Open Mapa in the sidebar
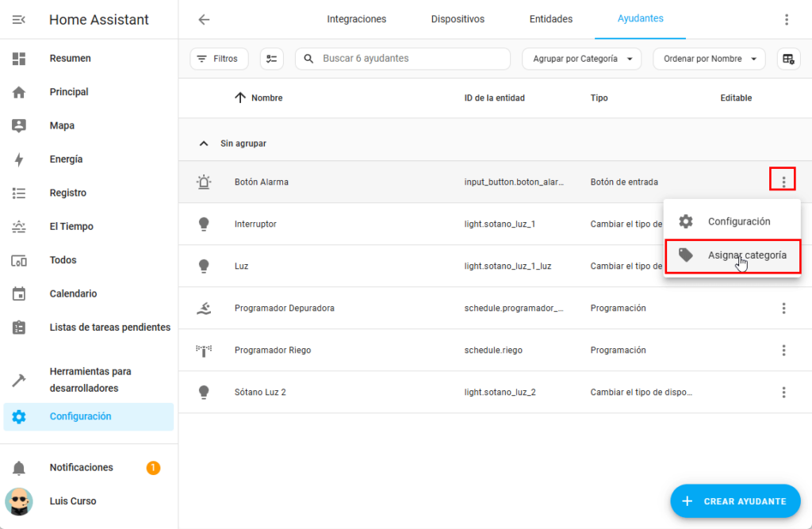Viewport: 812px width, 529px height. (x=62, y=125)
